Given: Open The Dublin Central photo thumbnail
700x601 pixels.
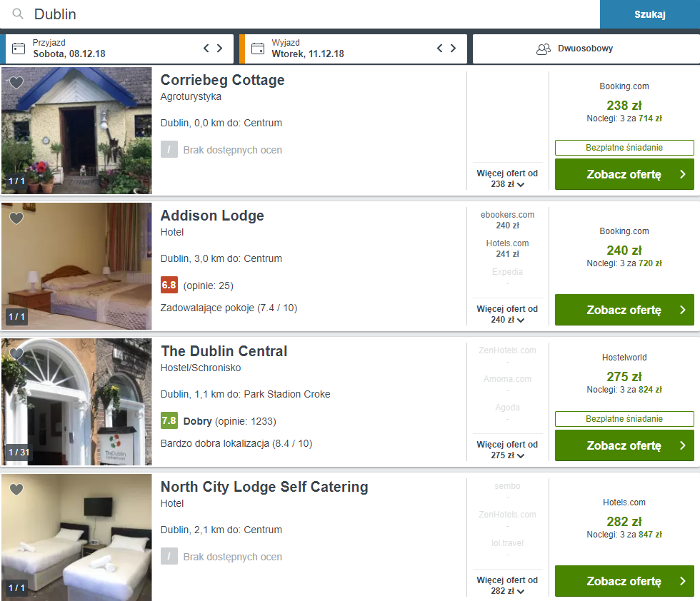Looking at the screenshot, I should (77, 402).
